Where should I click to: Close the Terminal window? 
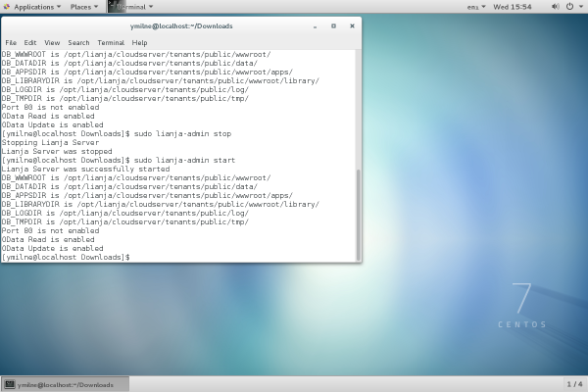[x=351, y=26]
